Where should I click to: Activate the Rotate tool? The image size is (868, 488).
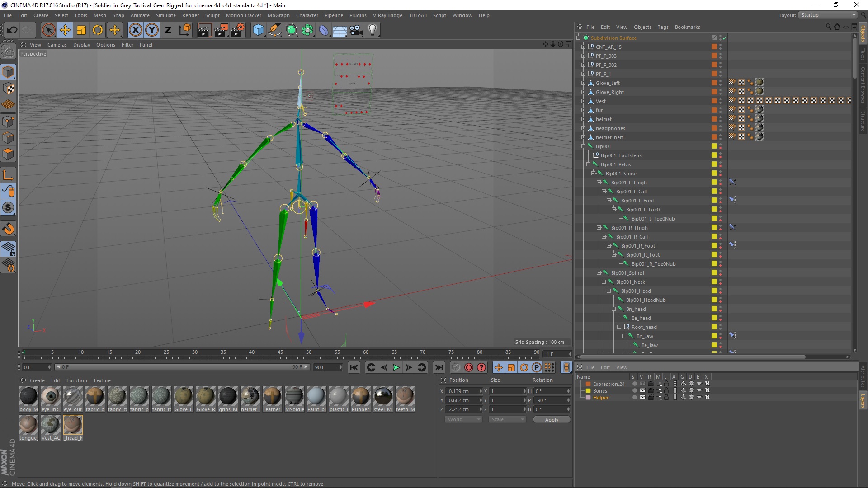[x=98, y=30]
